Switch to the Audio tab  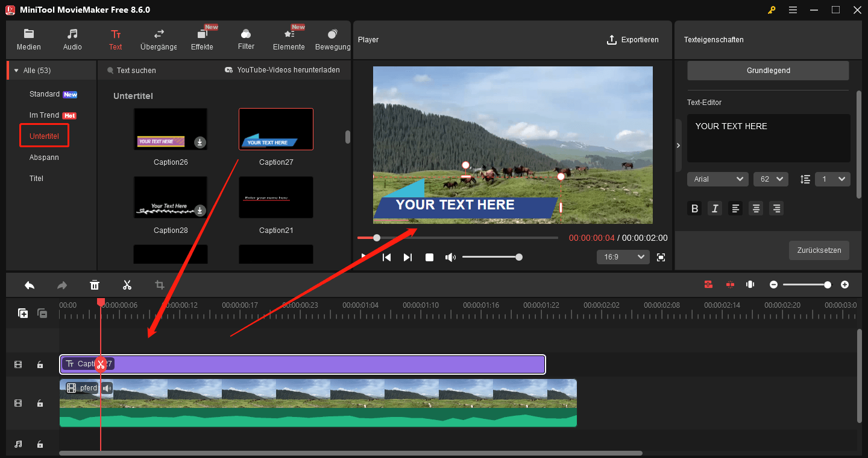click(x=72, y=39)
